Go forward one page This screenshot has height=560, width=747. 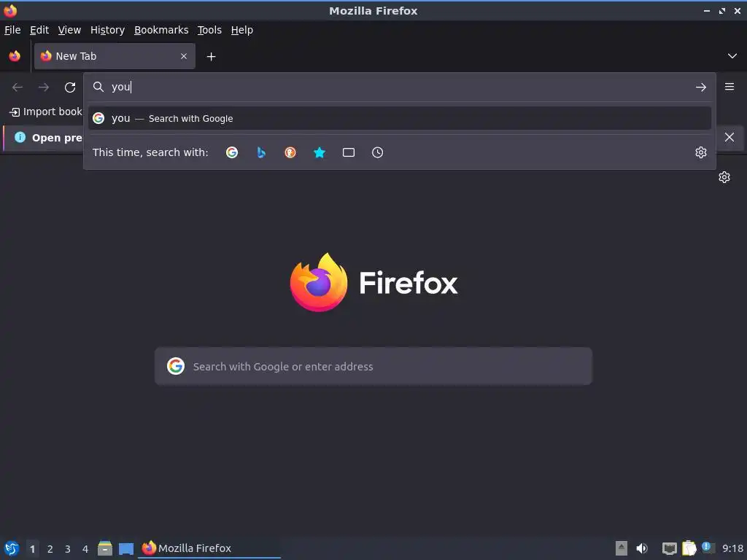[x=44, y=87]
